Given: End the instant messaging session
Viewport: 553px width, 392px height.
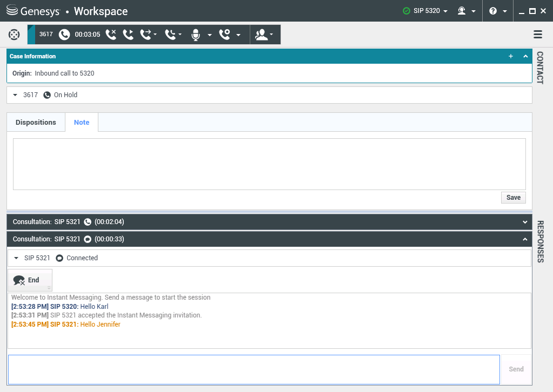Looking at the screenshot, I should click(x=30, y=280).
